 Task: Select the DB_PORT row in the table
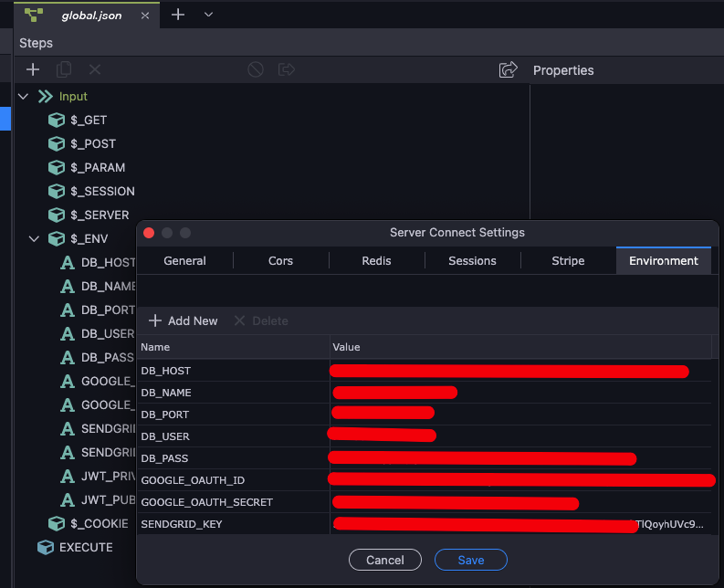(x=424, y=415)
